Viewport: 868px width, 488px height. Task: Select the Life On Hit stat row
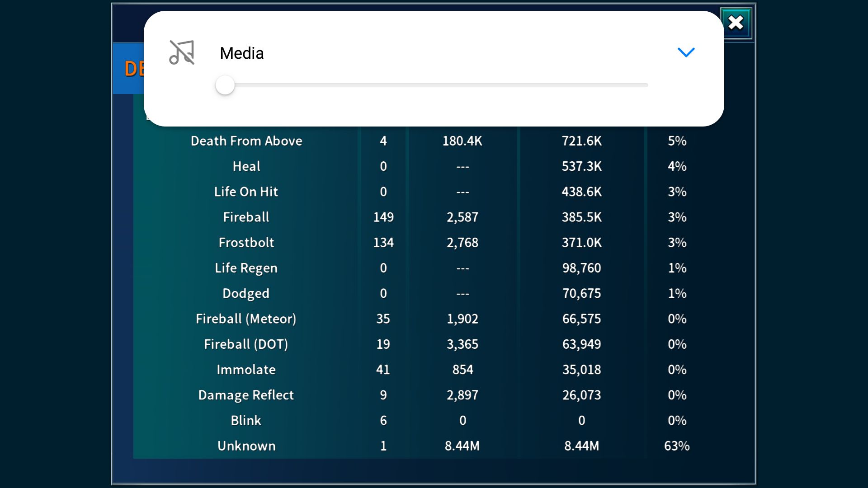(x=246, y=192)
